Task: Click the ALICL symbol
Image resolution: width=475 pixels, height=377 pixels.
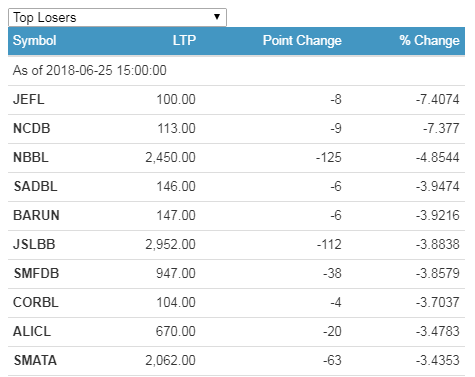Action: [32, 331]
